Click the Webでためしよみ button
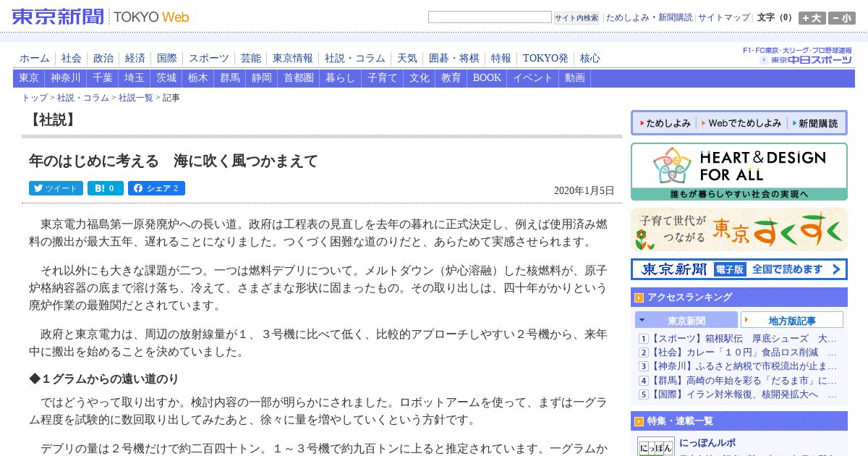 click(741, 123)
